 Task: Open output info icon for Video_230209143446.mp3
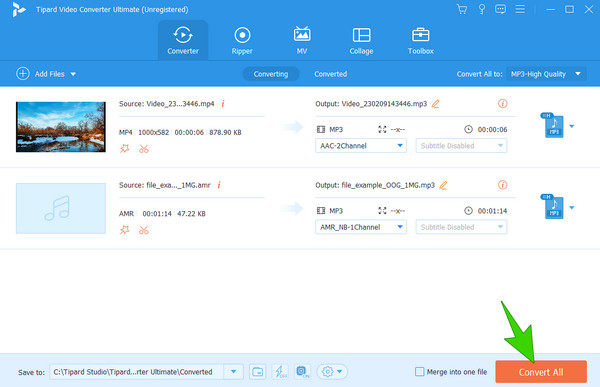tap(502, 103)
